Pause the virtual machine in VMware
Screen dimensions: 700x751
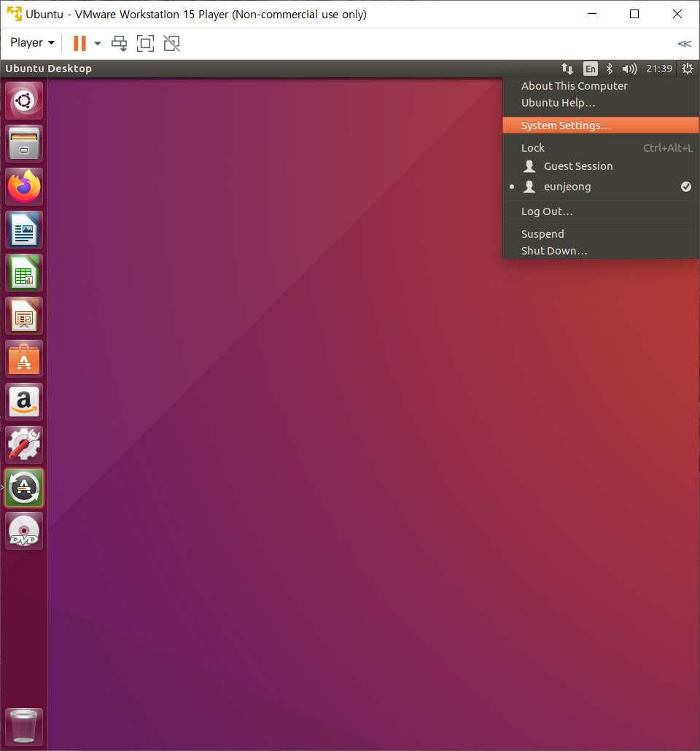(79, 43)
